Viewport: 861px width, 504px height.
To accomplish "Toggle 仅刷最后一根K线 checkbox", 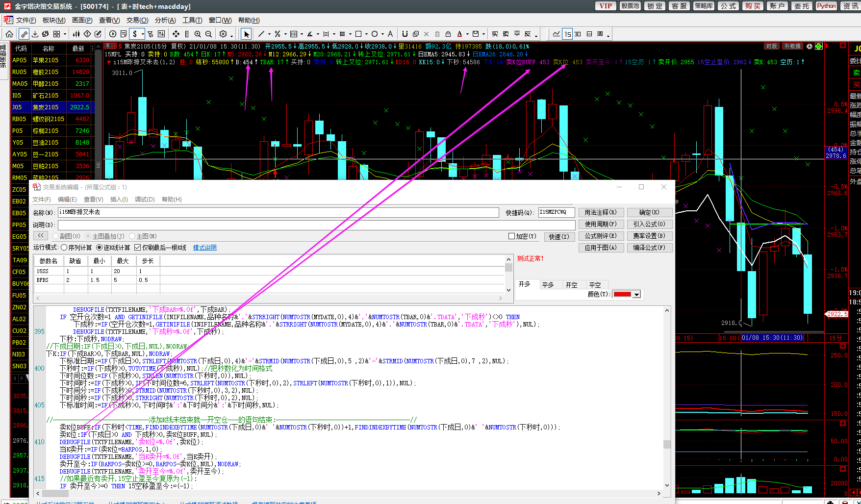I will (x=138, y=248).
